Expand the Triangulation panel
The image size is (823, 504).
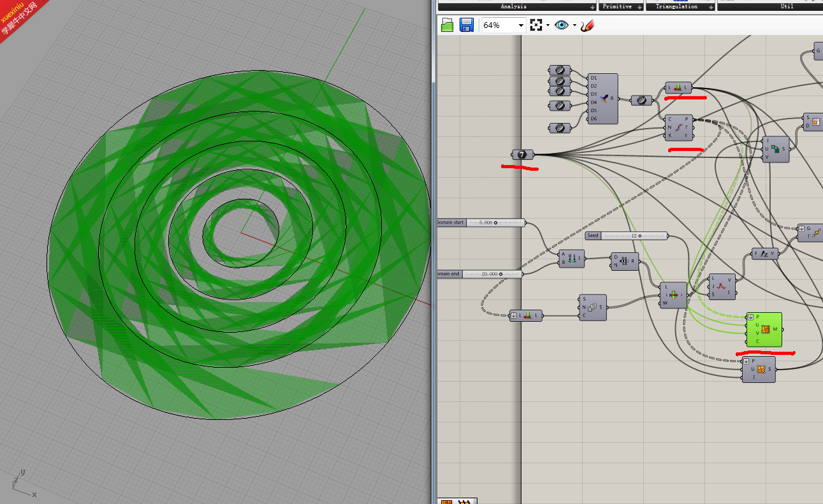click(x=711, y=7)
